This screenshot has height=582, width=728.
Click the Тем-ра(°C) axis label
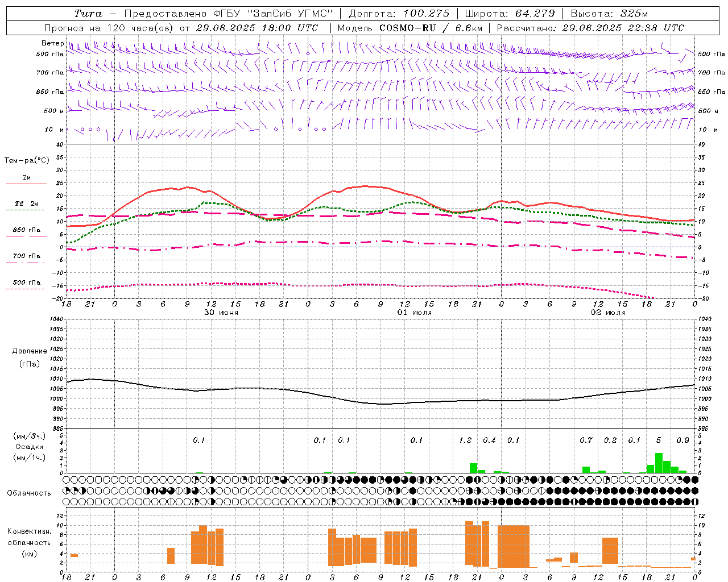pyautogui.click(x=27, y=161)
